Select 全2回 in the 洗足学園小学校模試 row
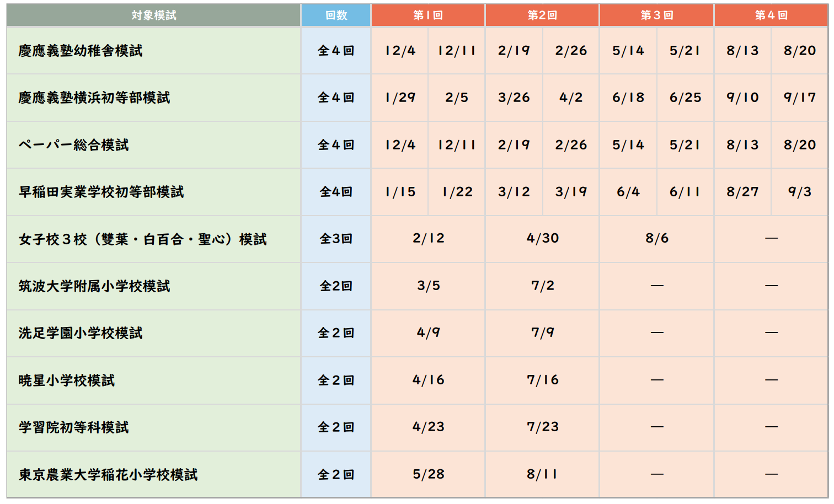Viewport: 834px width, 504px height. (x=336, y=333)
